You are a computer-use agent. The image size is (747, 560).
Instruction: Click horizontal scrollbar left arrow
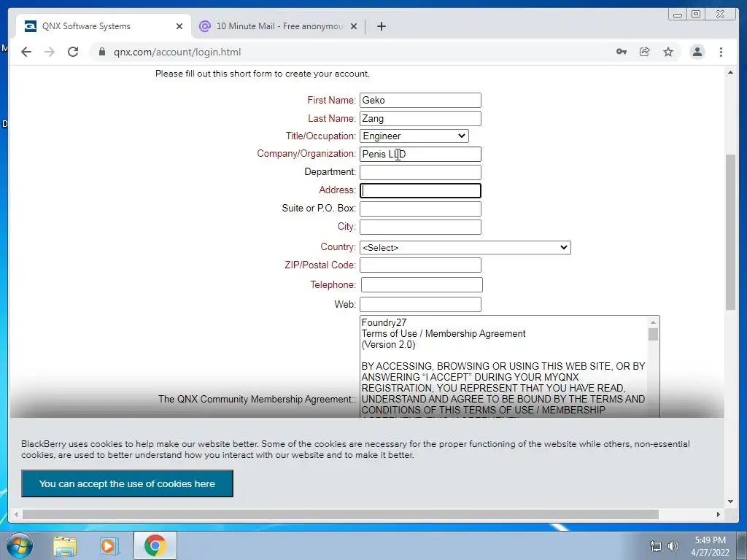pyautogui.click(x=16, y=514)
